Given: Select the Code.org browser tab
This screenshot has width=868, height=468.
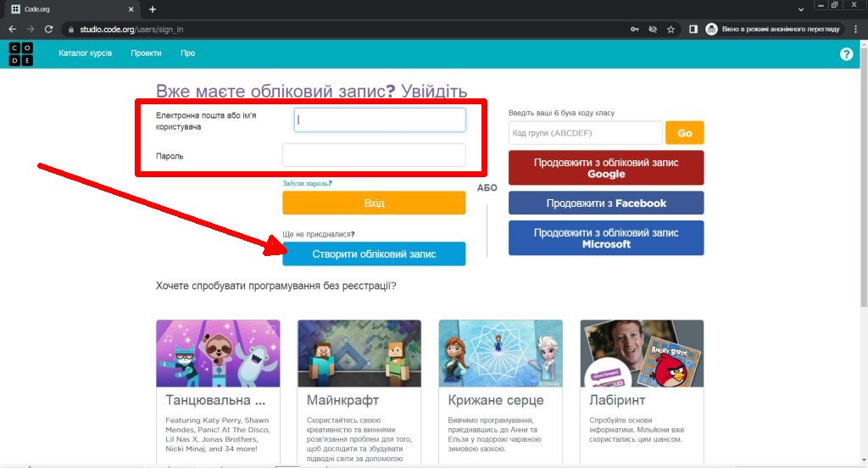Looking at the screenshot, I should coord(72,9).
